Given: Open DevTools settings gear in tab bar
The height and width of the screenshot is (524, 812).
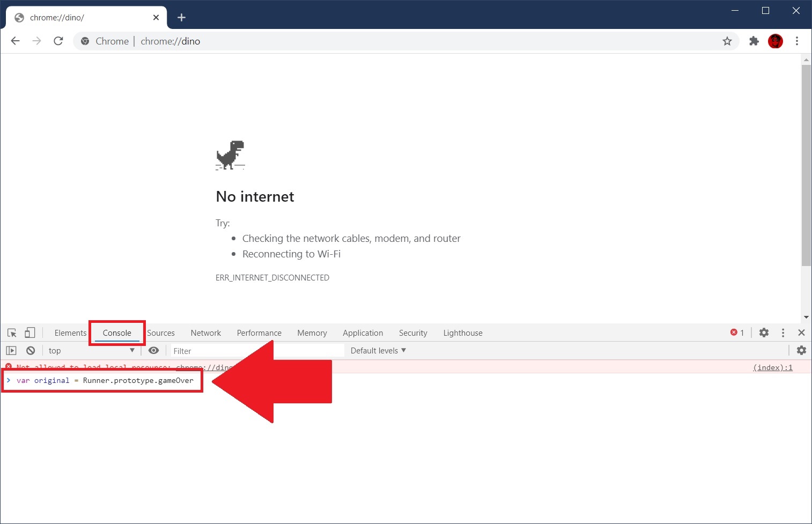Looking at the screenshot, I should (764, 333).
